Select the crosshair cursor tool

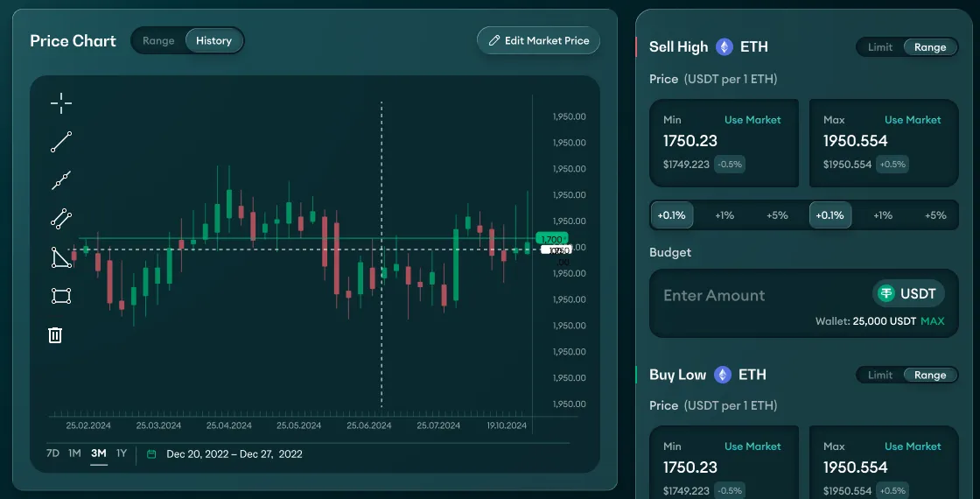[x=60, y=103]
